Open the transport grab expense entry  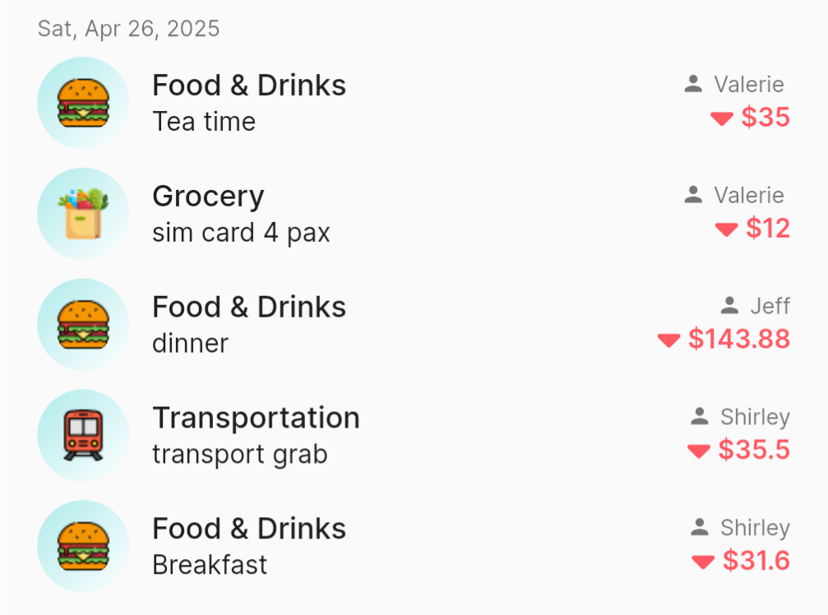(241, 453)
